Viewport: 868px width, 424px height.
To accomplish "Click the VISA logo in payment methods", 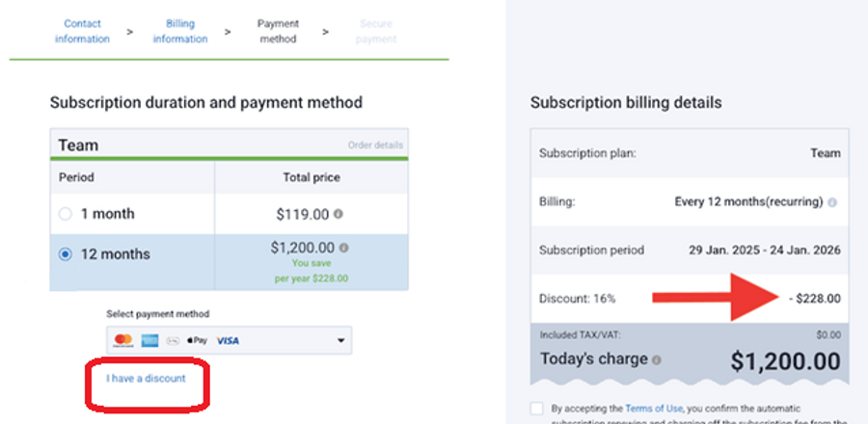I will coord(228,340).
